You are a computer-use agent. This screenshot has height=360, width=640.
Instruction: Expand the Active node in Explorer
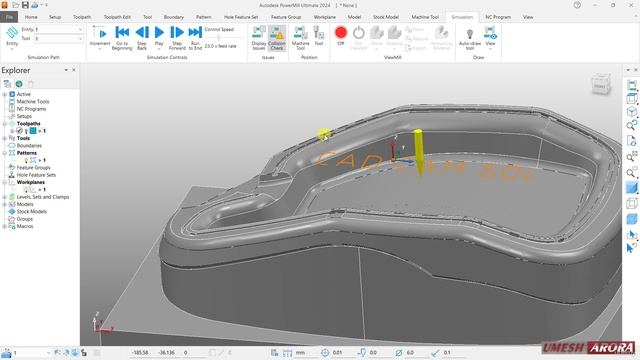[4, 94]
